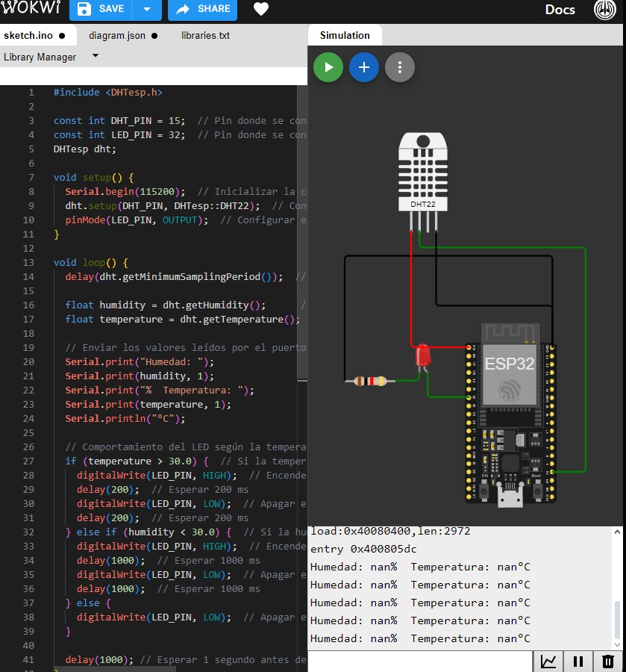Click 'Serial.begin(115200);' in code
The height and width of the screenshot is (672, 626).
coord(125,191)
